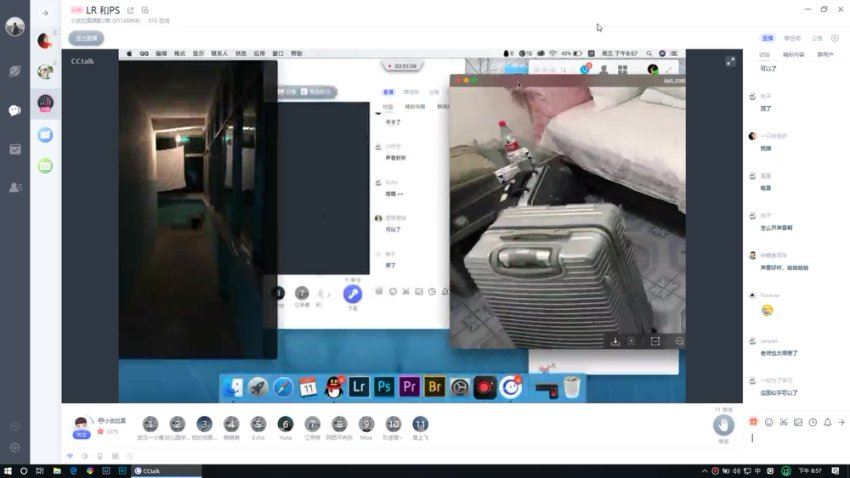The width and height of the screenshot is (850, 478).
Task: Click the arrow icon ending the chat toolbar
Action: click(x=841, y=422)
